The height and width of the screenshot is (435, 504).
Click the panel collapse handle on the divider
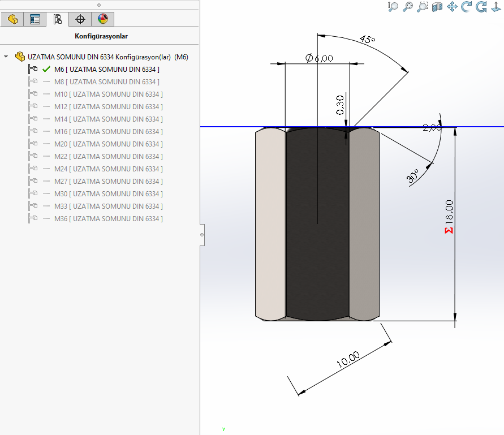[202, 234]
